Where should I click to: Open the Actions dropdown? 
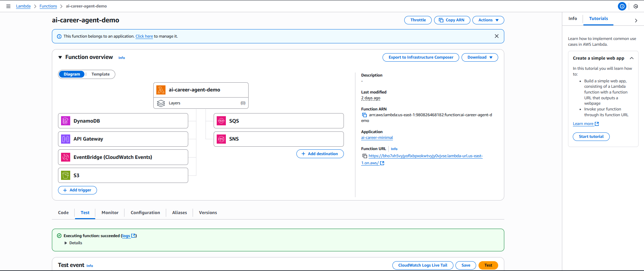[x=488, y=20]
